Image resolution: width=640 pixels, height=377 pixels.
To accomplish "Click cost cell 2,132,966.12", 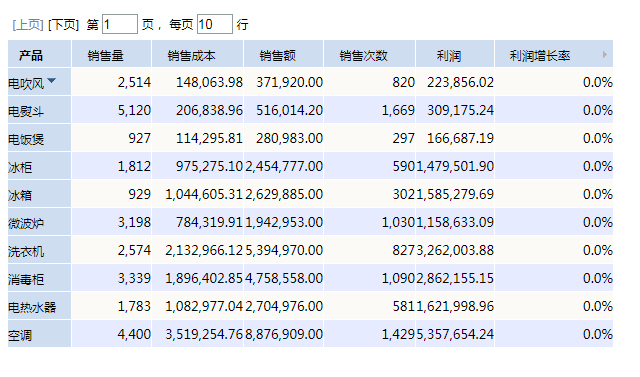I will point(198,250).
